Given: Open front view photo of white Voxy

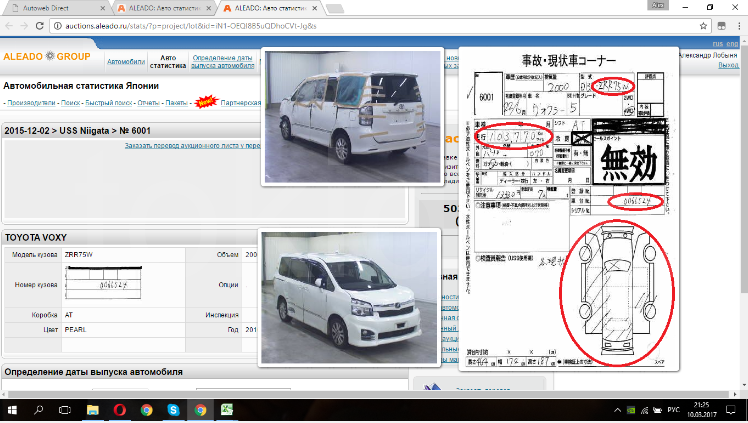Looking at the screenshot, I should coord(349,298).
